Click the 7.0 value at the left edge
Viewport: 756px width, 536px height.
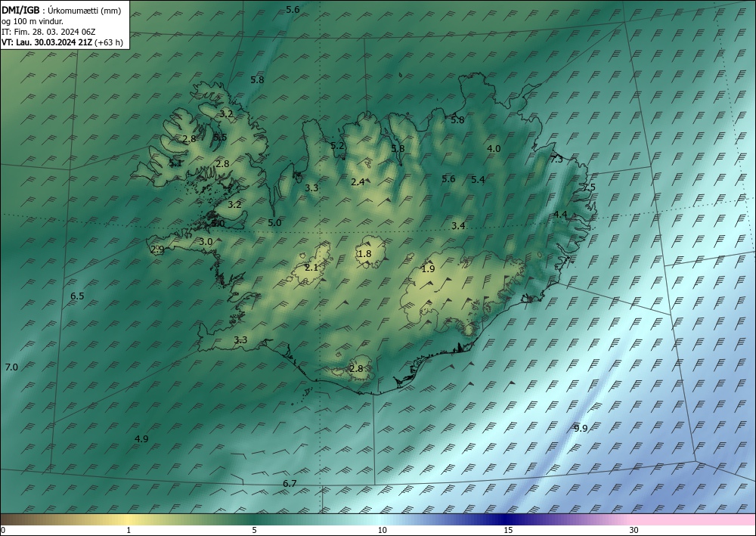(11, 367)
